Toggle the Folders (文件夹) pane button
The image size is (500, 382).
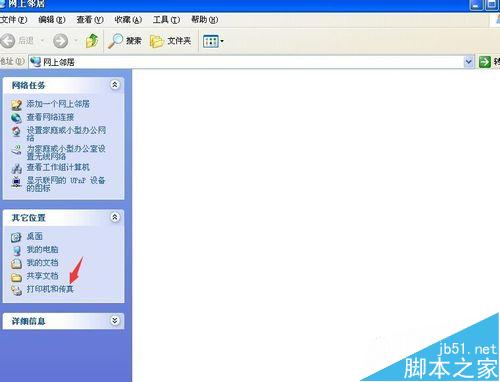pyautogui.click(x=170, y=41)
